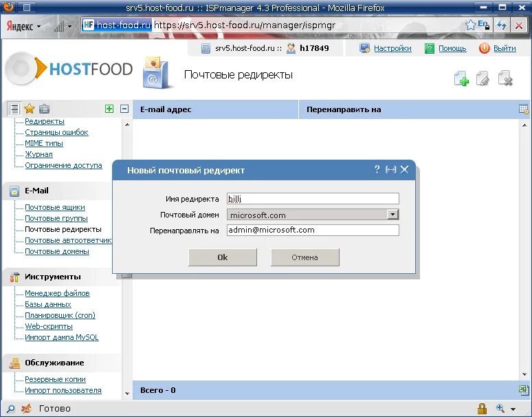Click the Выйти logout link
The image size is (532, 417).
505,48
